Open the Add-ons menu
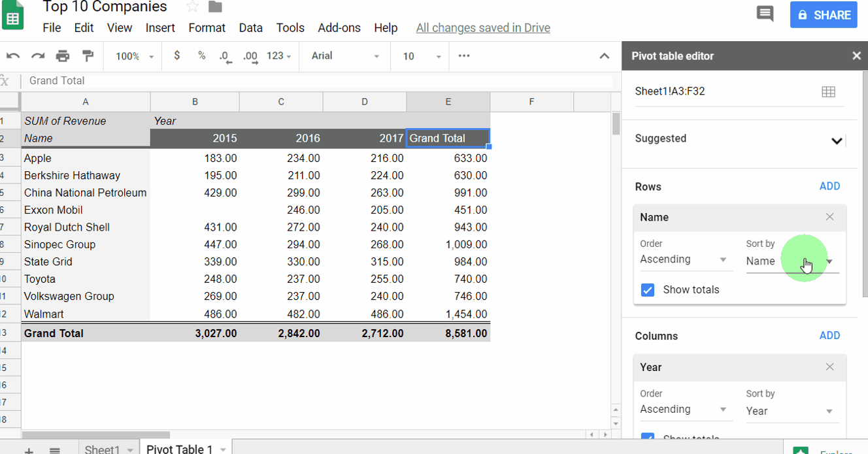Image resolution: width=868 pixels, height=454 pixels. point(339,28)
